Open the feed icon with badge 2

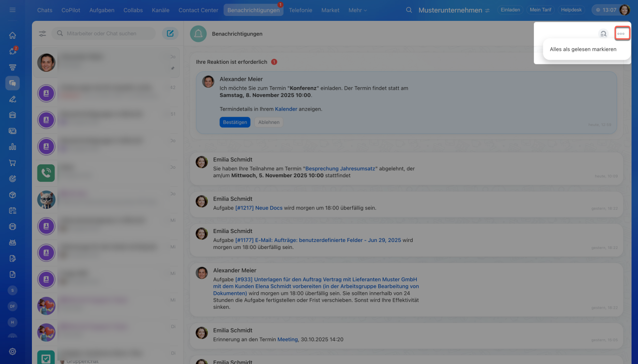tap(12, 51)
